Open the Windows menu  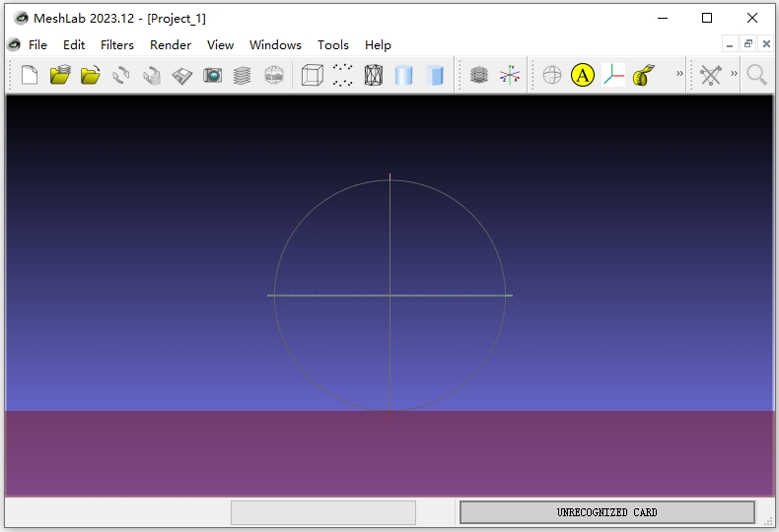tap(275, 44)
